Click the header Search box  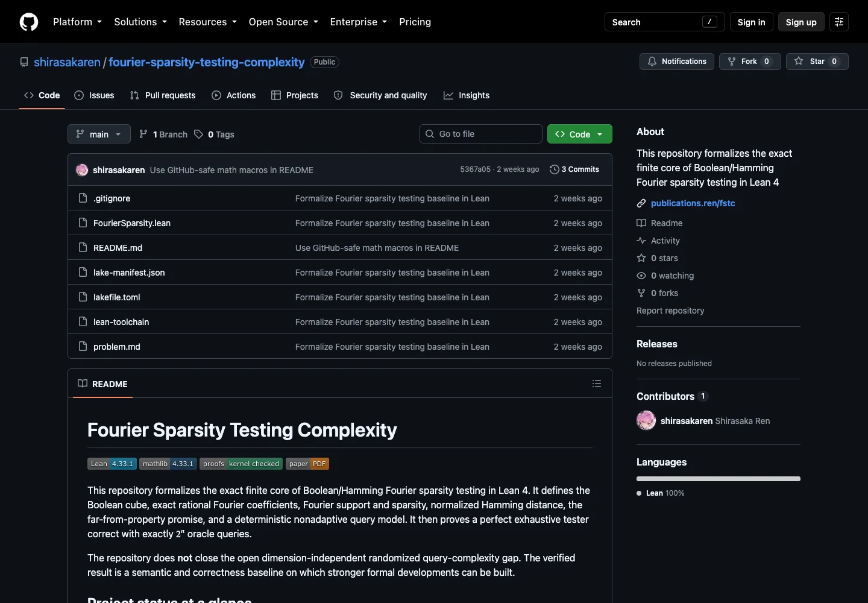point(665,22)
